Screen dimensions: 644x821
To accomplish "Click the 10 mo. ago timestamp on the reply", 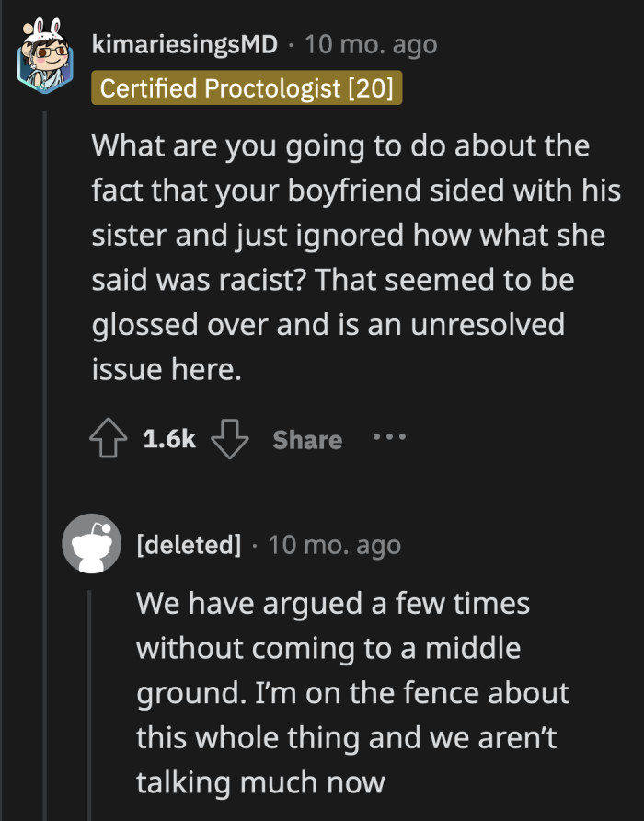I will click(x=336, y=544).
